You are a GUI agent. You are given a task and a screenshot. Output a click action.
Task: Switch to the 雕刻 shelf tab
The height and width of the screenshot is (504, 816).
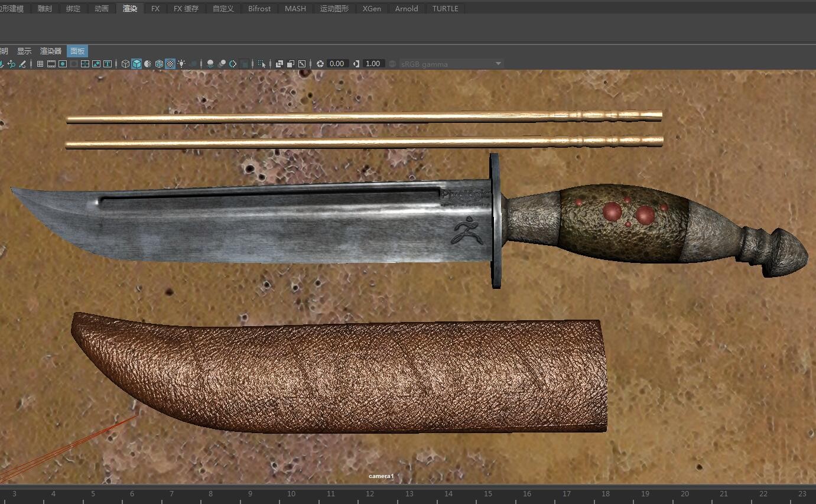45,9
